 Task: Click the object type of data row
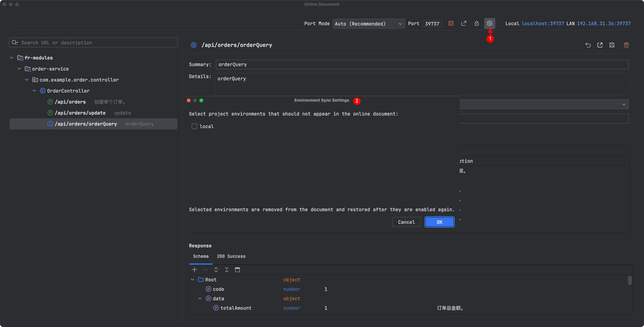pos(291,299)
